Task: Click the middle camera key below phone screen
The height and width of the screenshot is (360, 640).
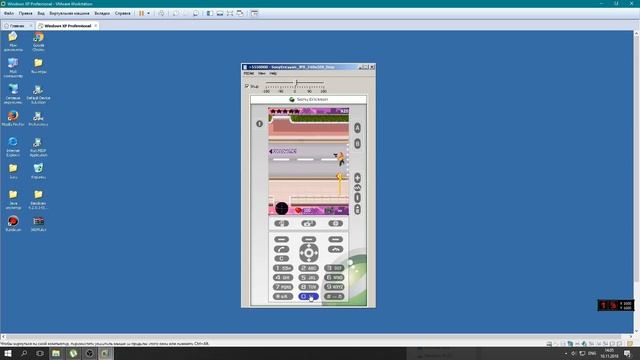Action: pyautogui.click(x=308, y=223)
